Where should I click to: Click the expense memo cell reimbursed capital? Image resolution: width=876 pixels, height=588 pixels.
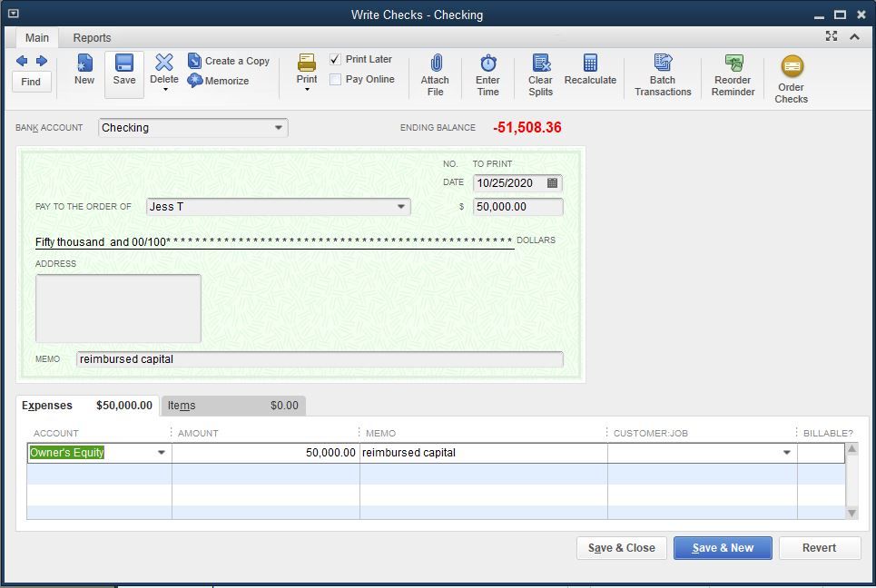point(483,453)
